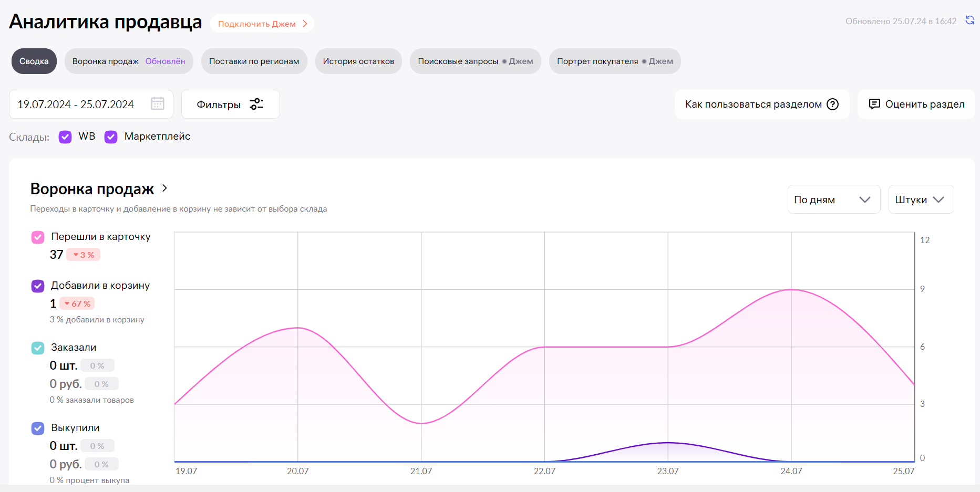Image resolution: width=980 pixels, height=492 pixels.
Task: Click the question mark help icon
Action: point(832,104)
